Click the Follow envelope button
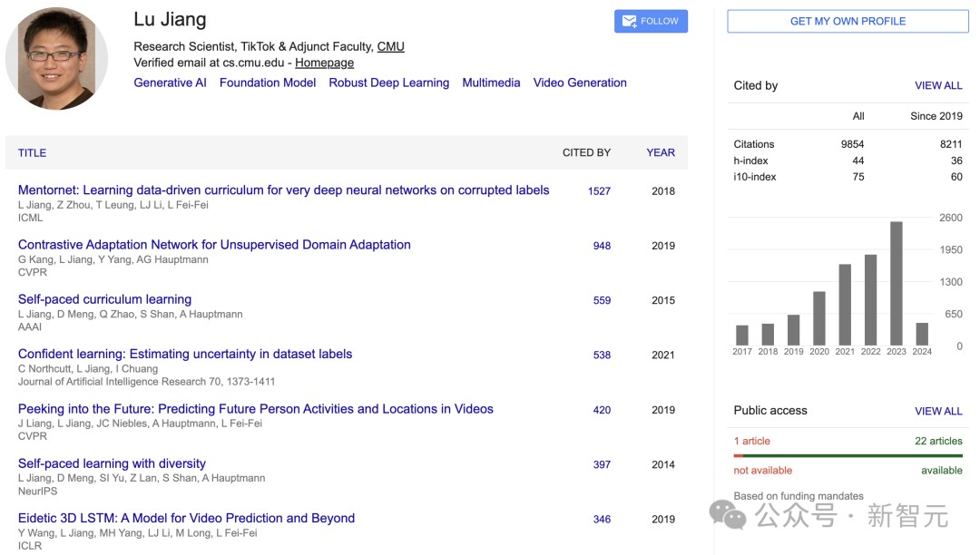980x555 pixels. click(x=651, y=21)
